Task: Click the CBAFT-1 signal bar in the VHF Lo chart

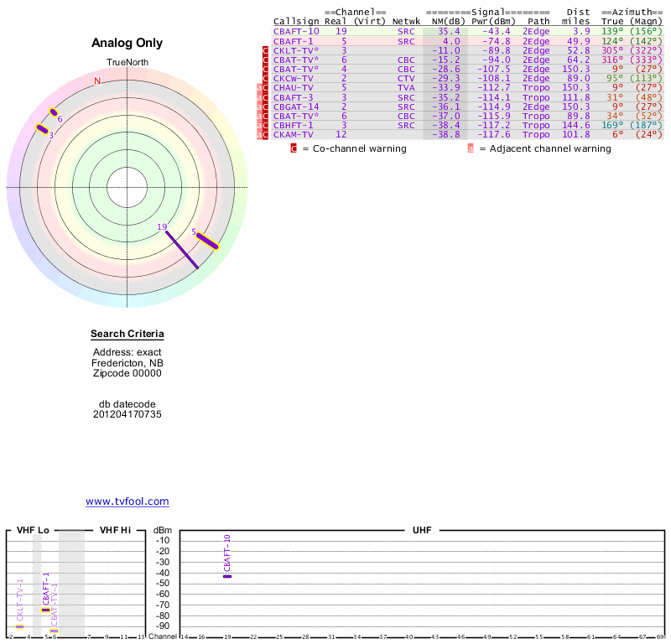Action: click(x=46, y=610)
